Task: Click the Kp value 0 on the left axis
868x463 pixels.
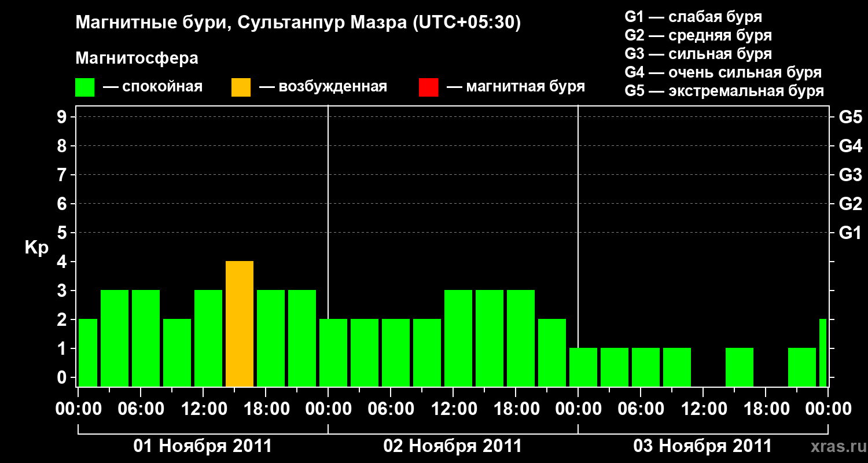Action: pyautogui.click(x=63, y=378)
